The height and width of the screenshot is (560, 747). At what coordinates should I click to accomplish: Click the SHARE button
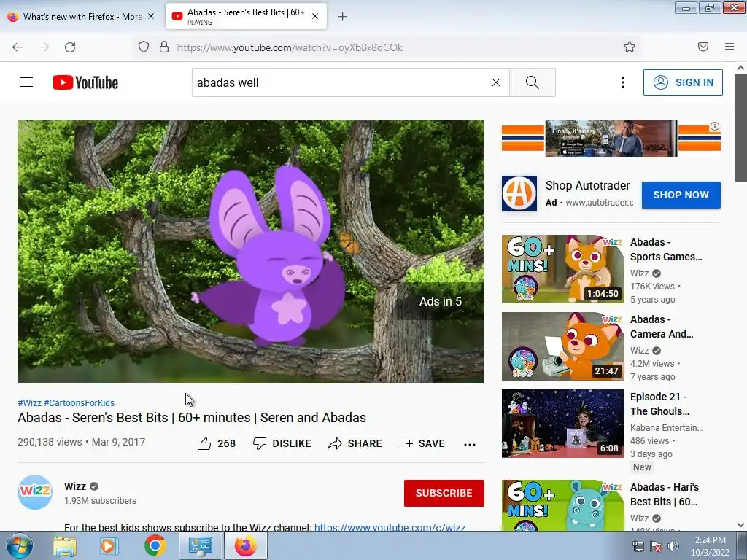[x=355, y=443]
